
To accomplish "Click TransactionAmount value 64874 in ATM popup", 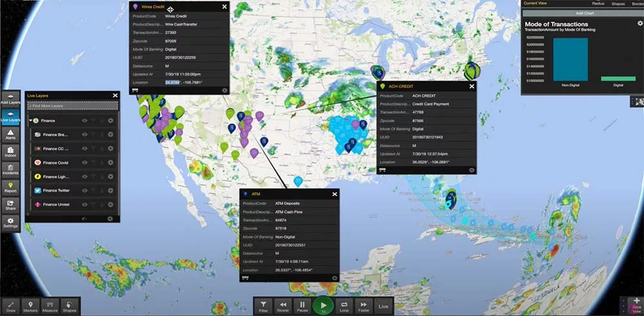I will pos(281,220).
